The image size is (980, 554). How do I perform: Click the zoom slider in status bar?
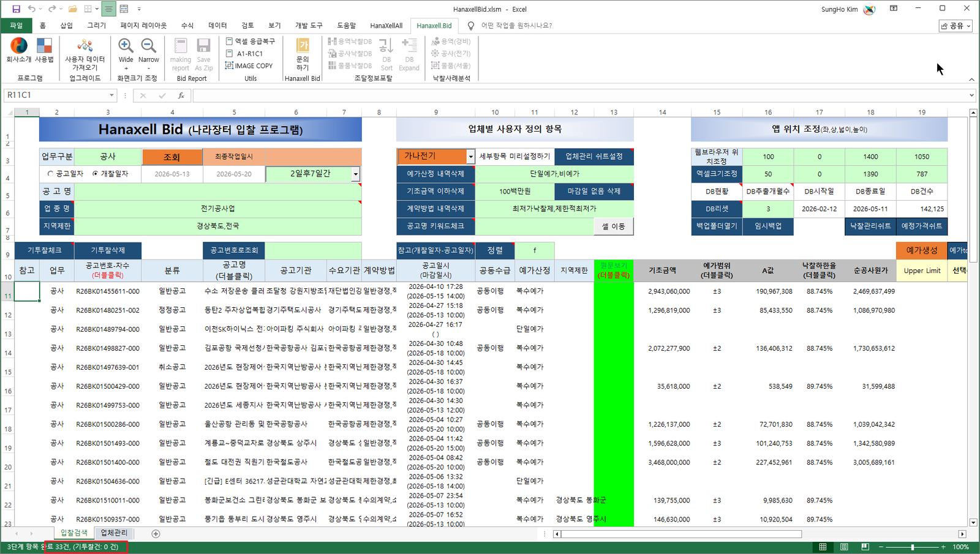913,547
